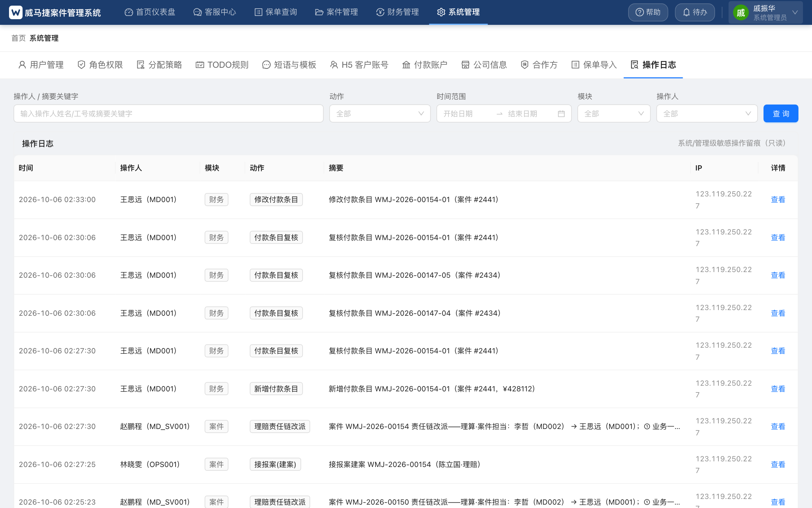Click 操作日志 document search icon
812x508 pixels.
[635, 65]
